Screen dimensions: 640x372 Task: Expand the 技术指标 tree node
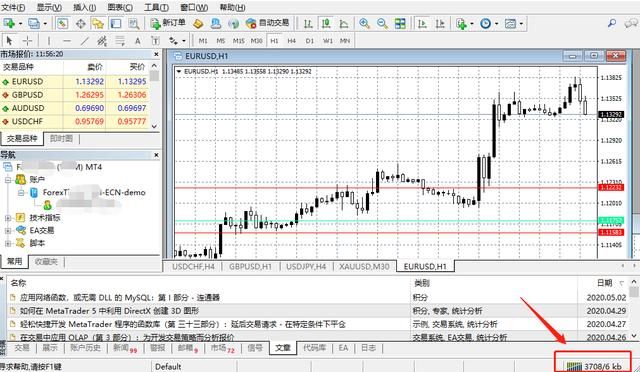pos(8,218)
